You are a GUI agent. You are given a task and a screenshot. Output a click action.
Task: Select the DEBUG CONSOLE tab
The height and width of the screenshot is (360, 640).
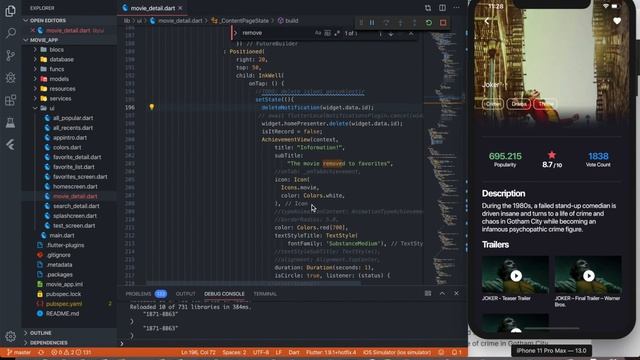(x=224, y=294)
